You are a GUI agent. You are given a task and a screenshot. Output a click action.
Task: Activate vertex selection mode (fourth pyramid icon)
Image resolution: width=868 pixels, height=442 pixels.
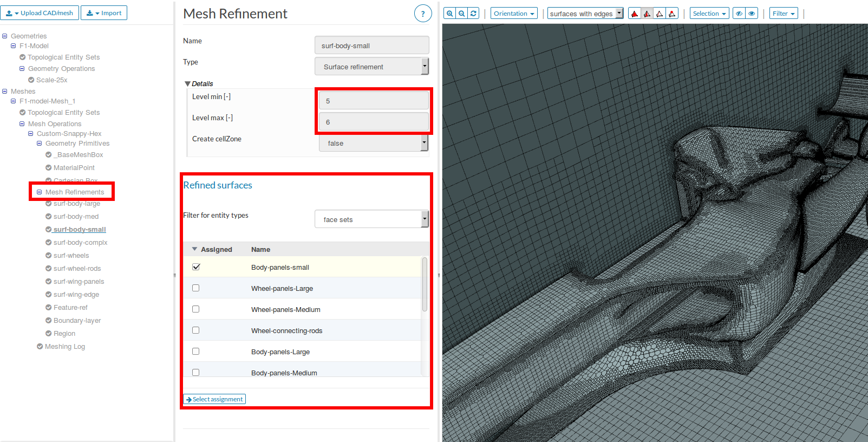pos(672,14)
